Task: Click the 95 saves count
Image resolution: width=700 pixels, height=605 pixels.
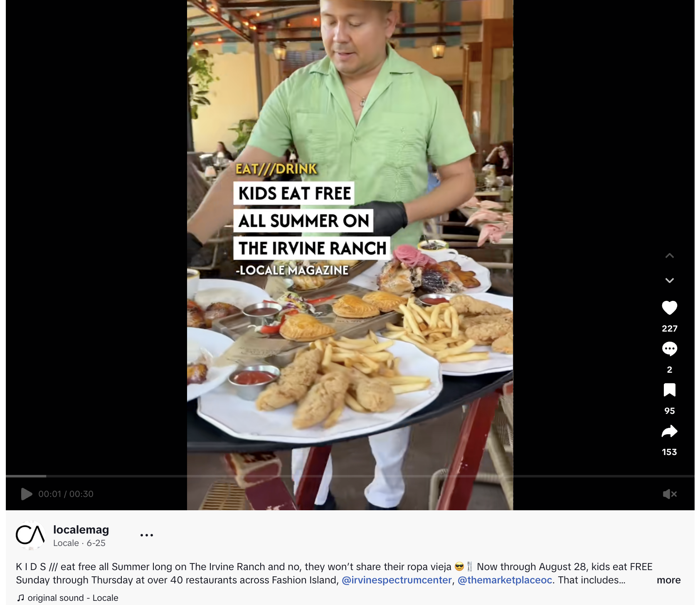Action: coord(669,411)
